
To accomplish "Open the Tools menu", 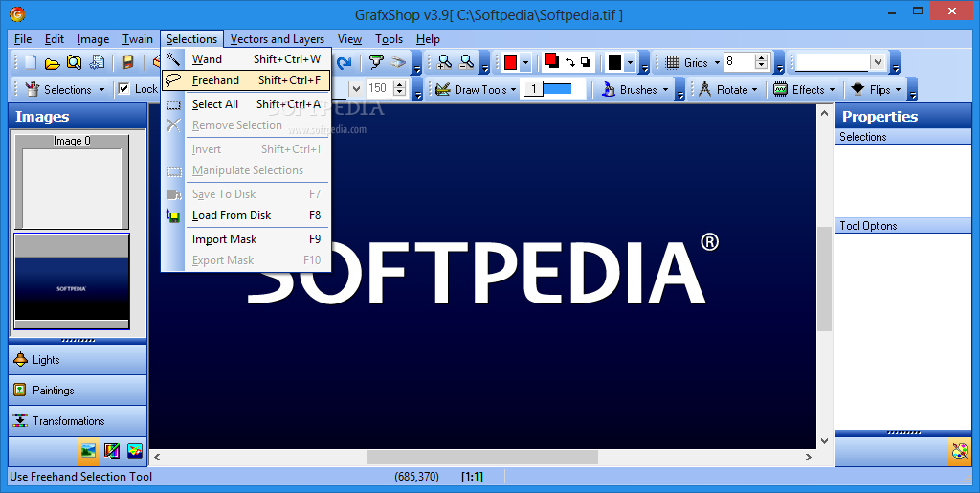I will pyautogui.click(x=389, y=38).
